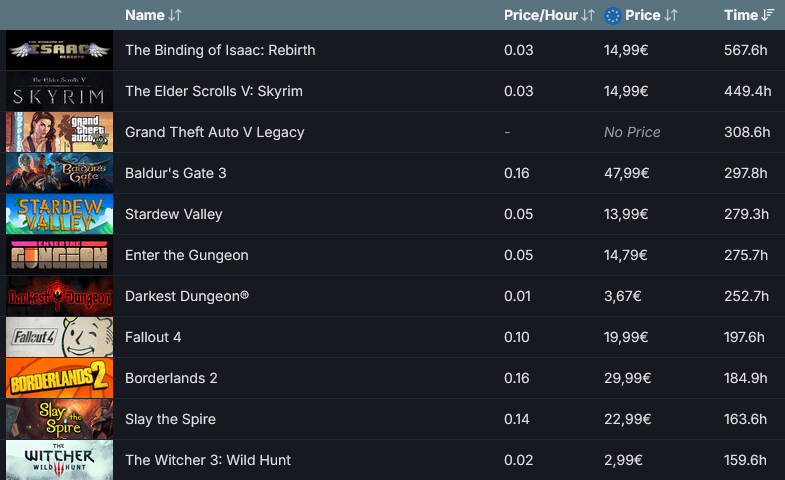This screenshot has height=480, width=785.
Task: Click the 19,99€ price cell
Action: pyautogui.click(x=626, y=337)
